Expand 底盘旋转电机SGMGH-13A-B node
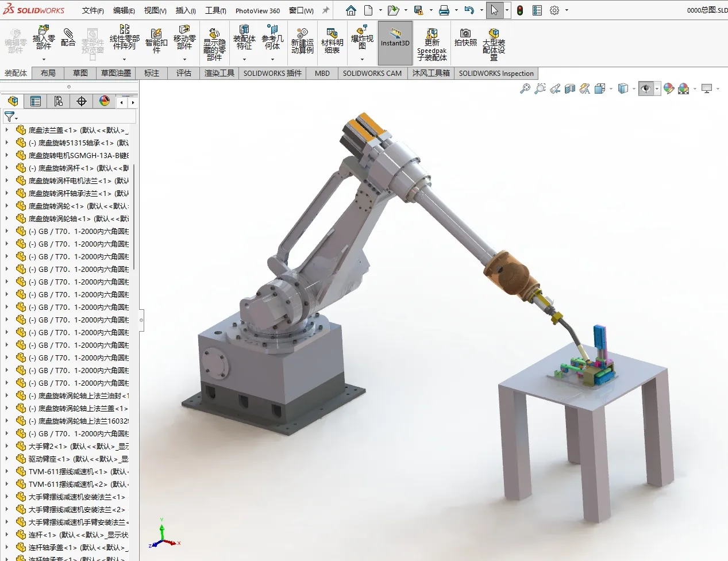Image resolution: width=728 pixels, height=561 pixels. (x=6, y=155)
